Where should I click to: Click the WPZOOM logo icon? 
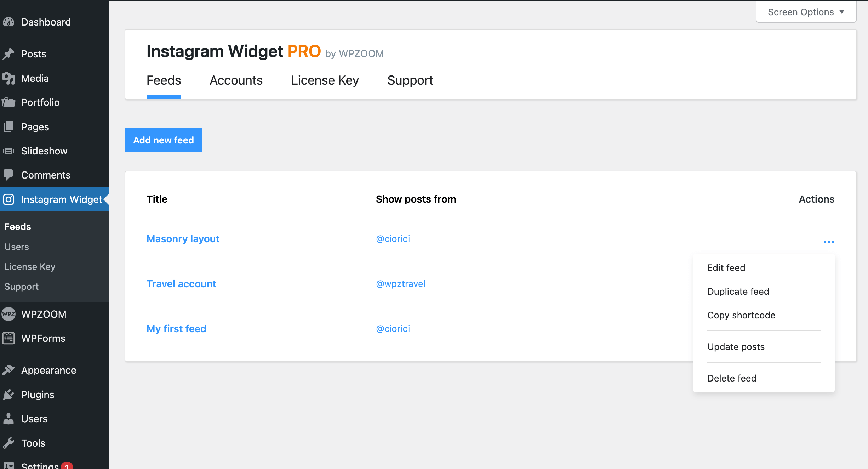8,314
